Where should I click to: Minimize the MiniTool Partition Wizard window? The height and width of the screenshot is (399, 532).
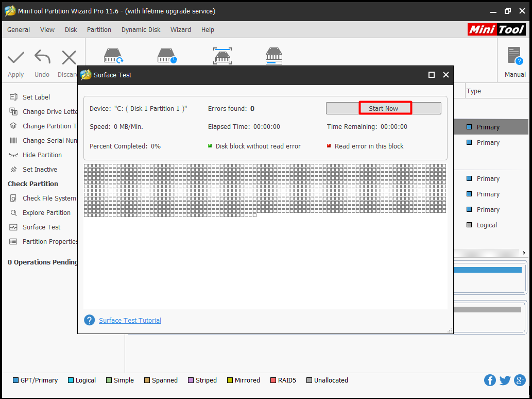point(494,11)
